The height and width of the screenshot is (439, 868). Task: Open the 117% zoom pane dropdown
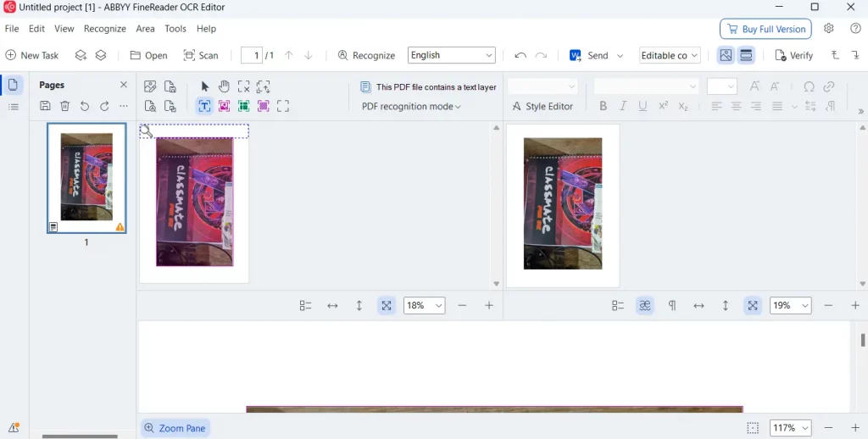click(791, 428)
